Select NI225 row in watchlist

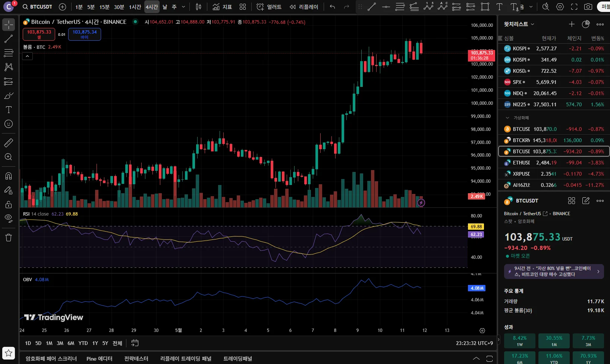tap(554, 104)
